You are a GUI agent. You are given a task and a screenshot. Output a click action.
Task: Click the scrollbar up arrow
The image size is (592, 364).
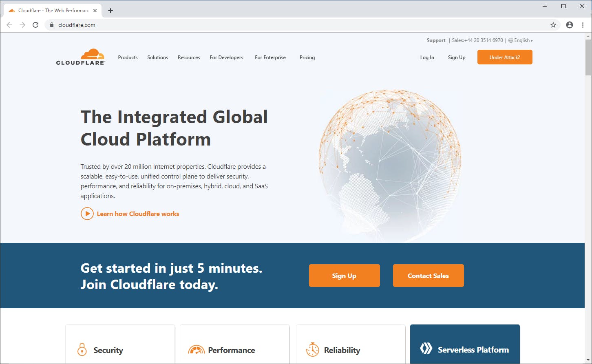click(588, 36)
